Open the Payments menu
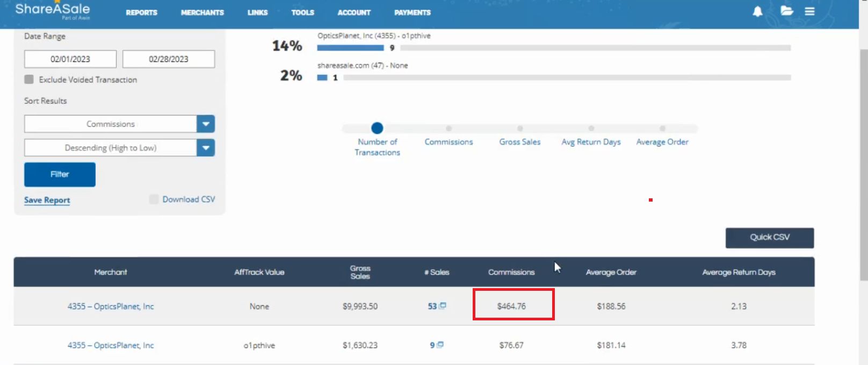 (x=412, y=12)
